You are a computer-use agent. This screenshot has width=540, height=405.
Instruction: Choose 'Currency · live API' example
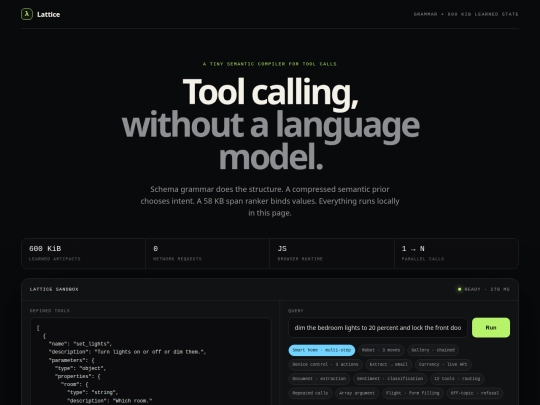[443, 364]
